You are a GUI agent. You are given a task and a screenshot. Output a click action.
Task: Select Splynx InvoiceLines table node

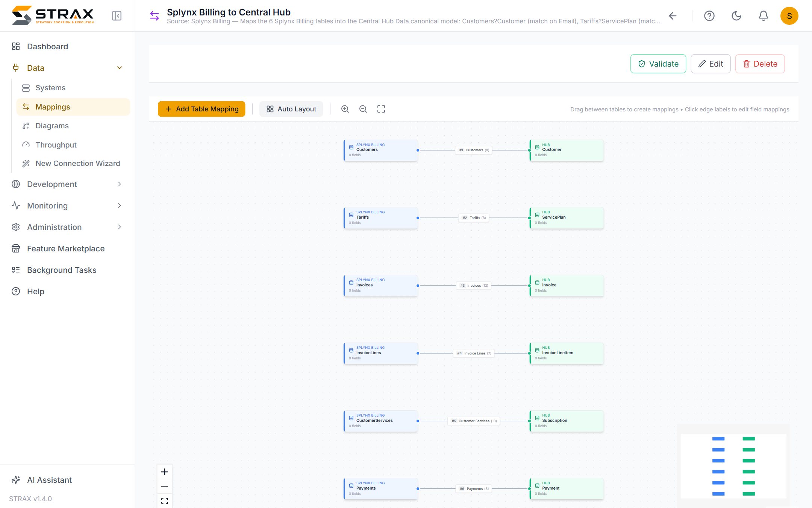click(x=380, y=353)
